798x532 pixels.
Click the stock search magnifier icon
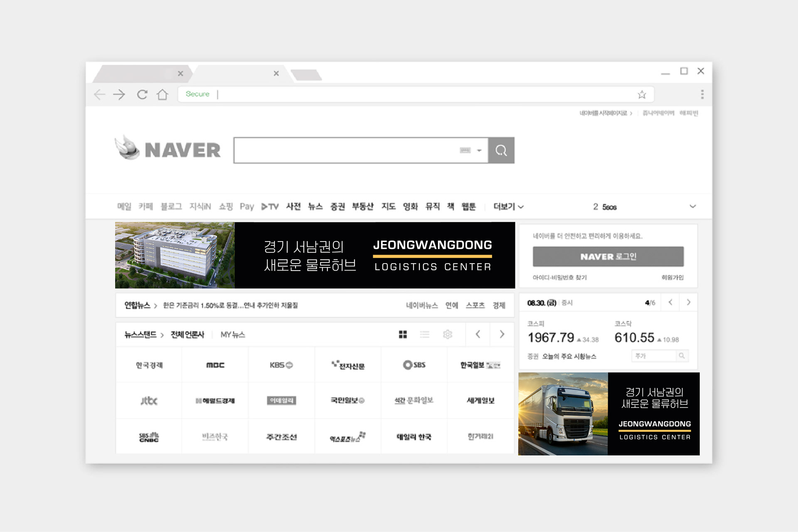tap(682, 356)
